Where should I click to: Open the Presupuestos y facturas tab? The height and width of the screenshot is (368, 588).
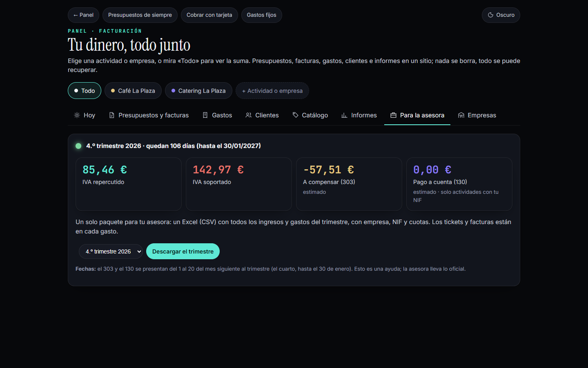tap(149, 115)
